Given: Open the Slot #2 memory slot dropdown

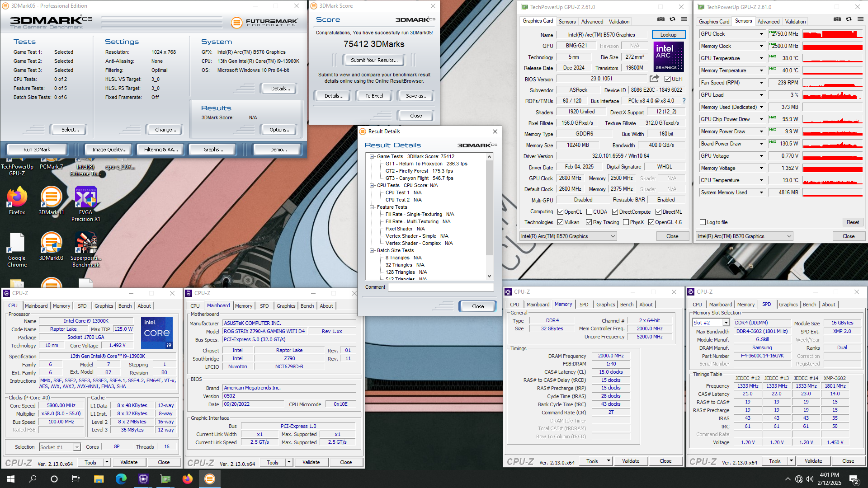Looking at the screenshot, I should pos(711,323).
